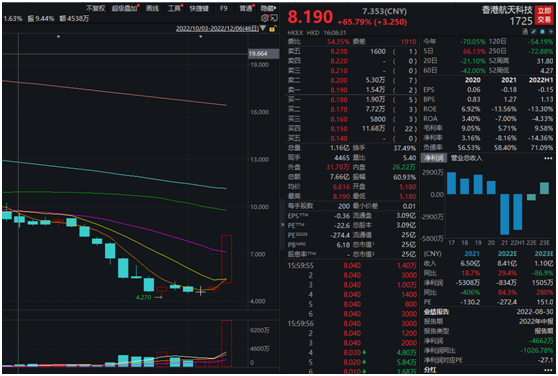558x376 pixels.
Task: Open the three-dots menu beside 分红
Action: point(548,370)
